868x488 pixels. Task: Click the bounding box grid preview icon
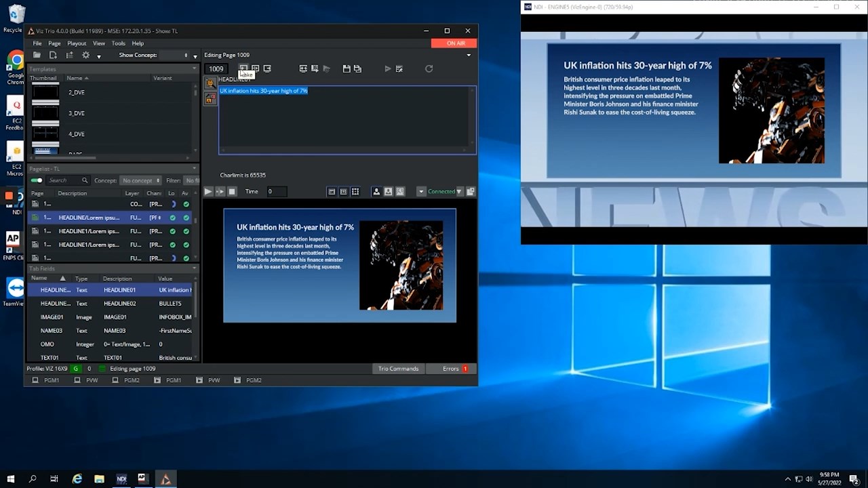(x=355, y=192)
